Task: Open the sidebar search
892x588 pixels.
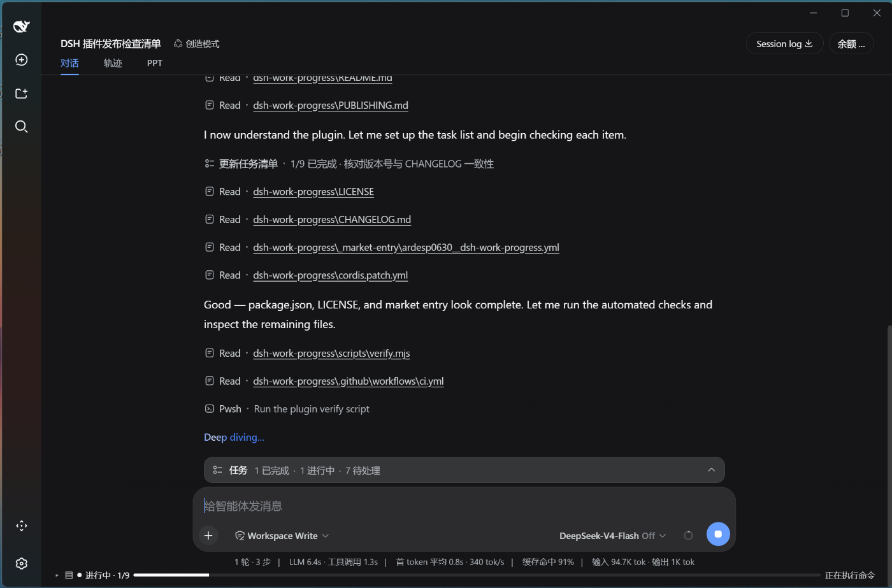Action: point(22,127)
